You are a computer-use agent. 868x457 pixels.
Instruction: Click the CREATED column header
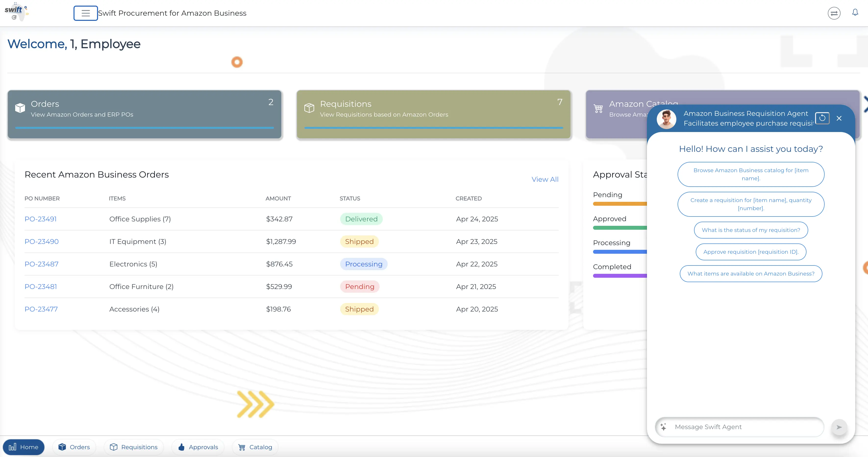[x=468, y=199]
